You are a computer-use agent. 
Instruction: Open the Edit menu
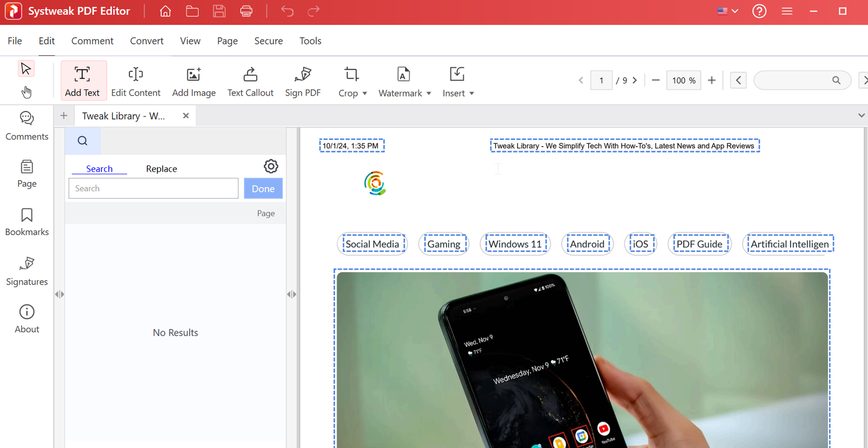tap(47, 41)
